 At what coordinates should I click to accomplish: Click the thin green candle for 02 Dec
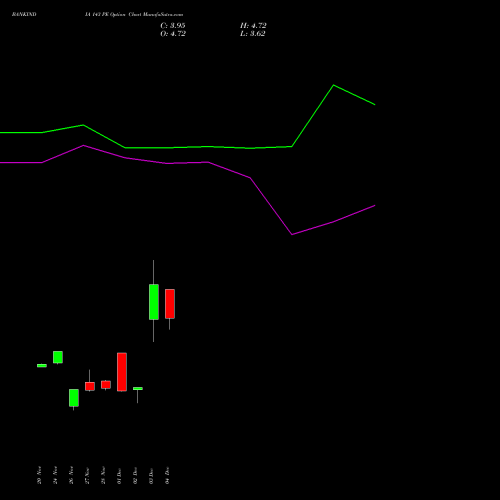(138, 389)
